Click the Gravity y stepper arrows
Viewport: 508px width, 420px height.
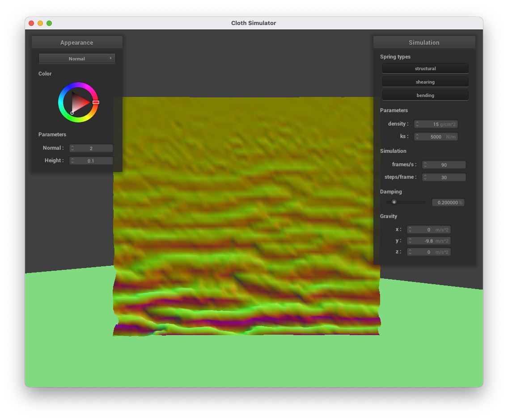tap(410, 241)
